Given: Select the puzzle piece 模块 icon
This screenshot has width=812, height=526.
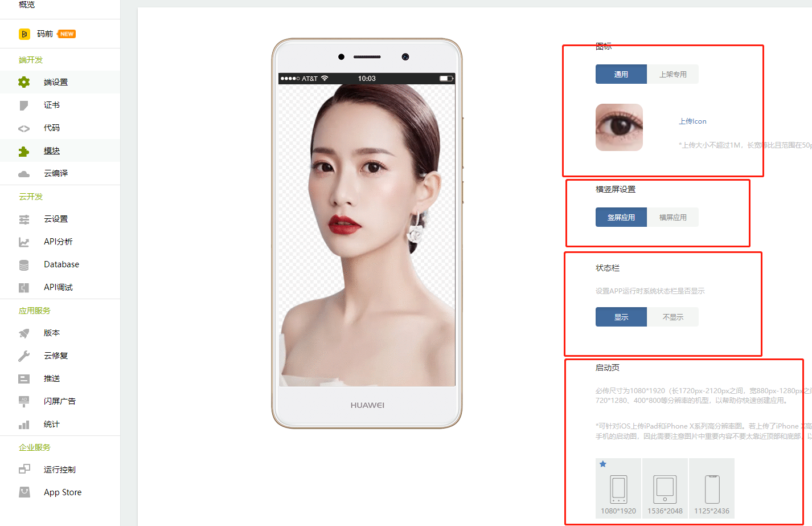Looking at the screenshot, I should 24,151.
